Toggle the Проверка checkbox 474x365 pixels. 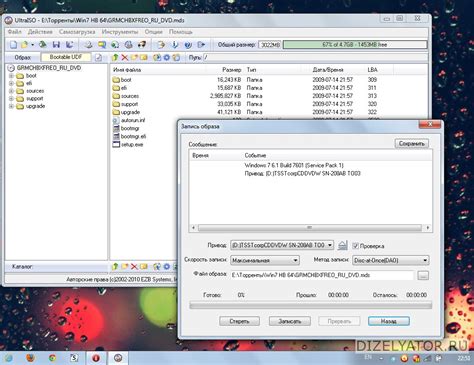point(355,246)
